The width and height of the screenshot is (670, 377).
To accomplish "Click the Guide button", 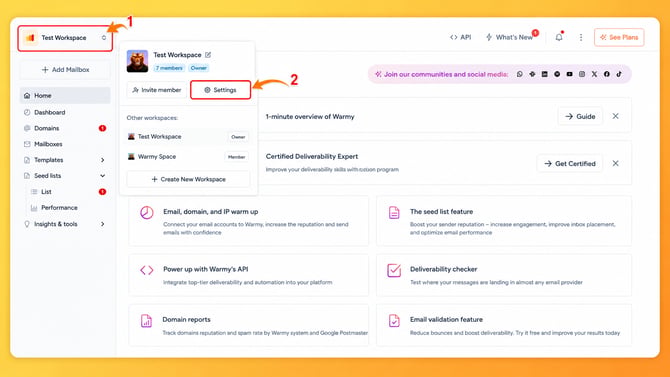I will pos(580,116).
